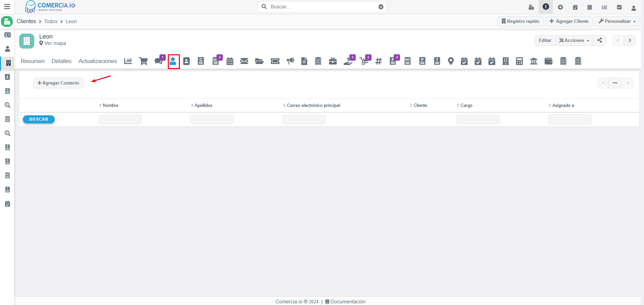Click the Editar button
Screen dimensions: 644x305
coord(545,40)
